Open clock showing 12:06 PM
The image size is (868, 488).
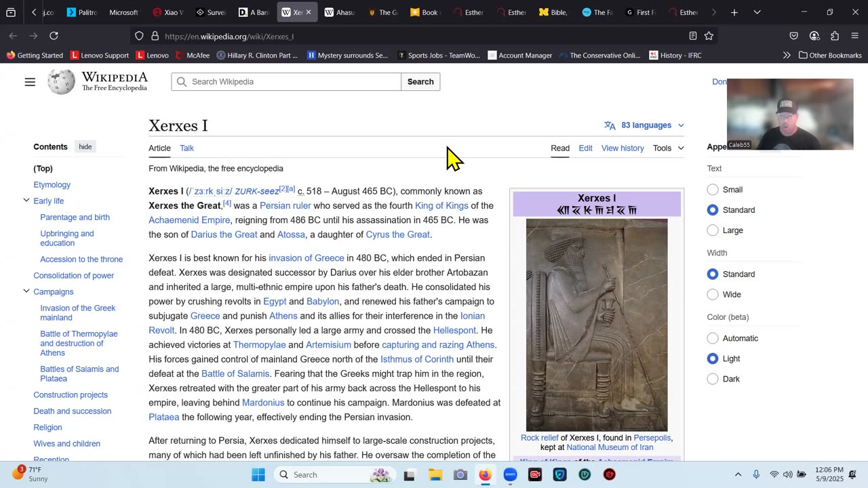pos(829,474)
